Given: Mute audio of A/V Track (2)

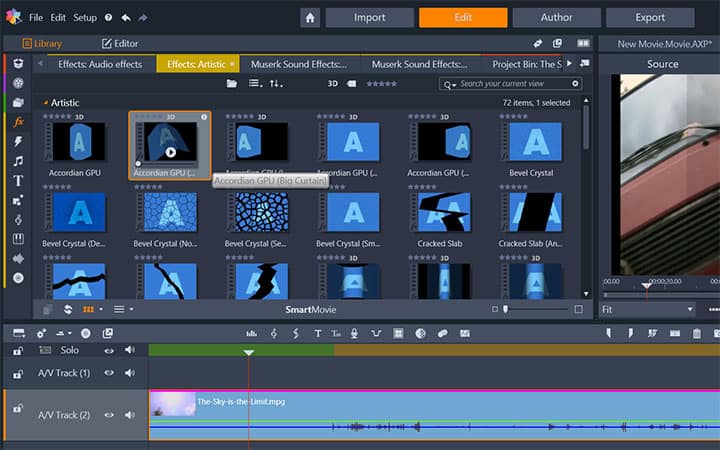Looking at the screenshot, I should [130, 415].
